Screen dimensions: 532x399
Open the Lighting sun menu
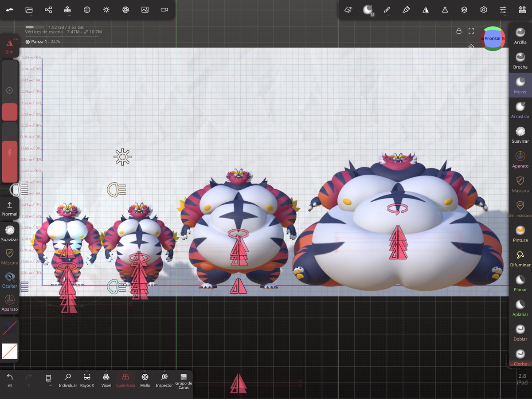pyautogui.click(x=106, y=10)
